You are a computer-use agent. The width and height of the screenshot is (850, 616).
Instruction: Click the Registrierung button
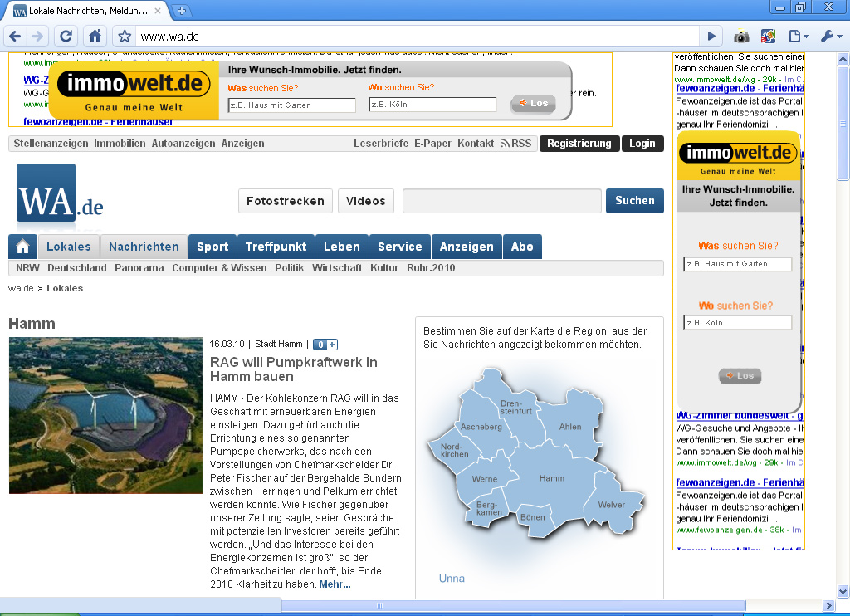[579, 143]
